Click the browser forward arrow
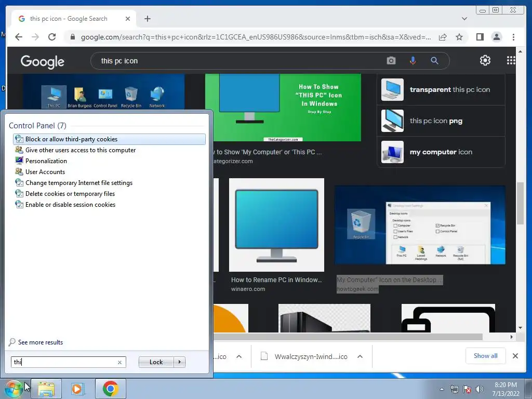 (35, 37)
